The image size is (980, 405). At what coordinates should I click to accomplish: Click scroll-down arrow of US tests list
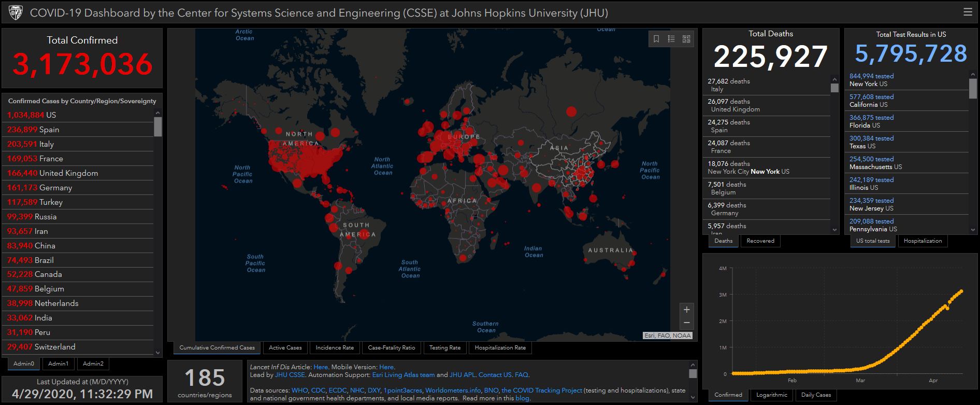coord(973,230)
